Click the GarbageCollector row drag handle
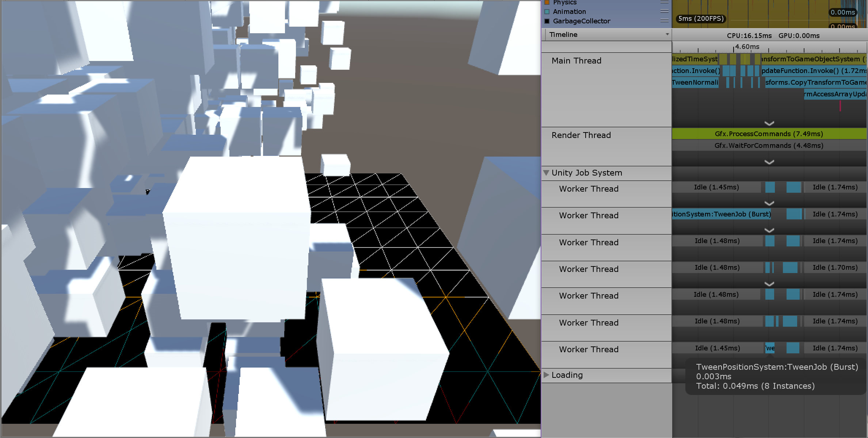 click(664, 21)
